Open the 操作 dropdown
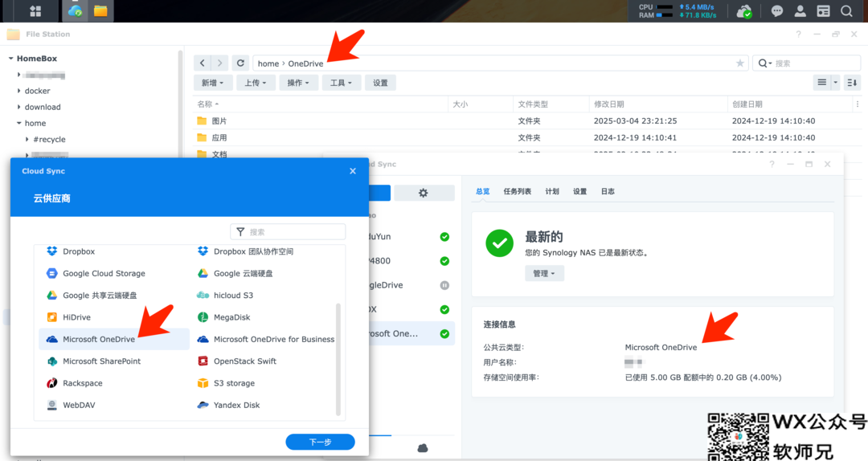 point(298,83)
